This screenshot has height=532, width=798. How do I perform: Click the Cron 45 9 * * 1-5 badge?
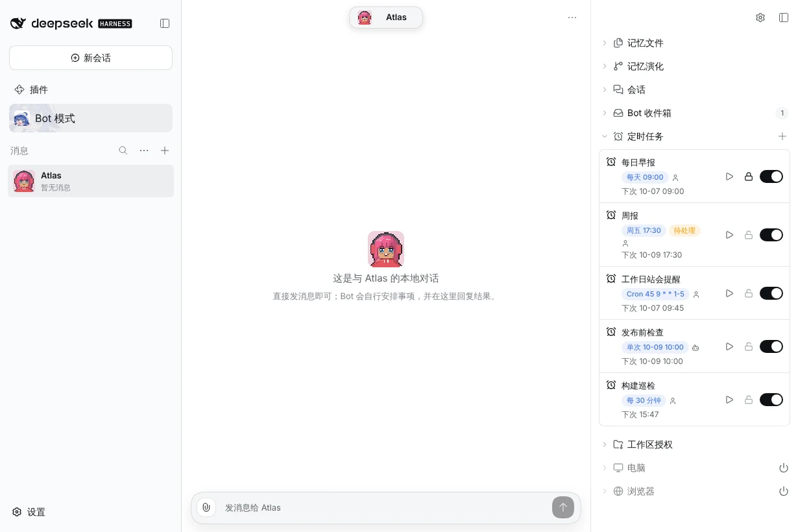655,294
